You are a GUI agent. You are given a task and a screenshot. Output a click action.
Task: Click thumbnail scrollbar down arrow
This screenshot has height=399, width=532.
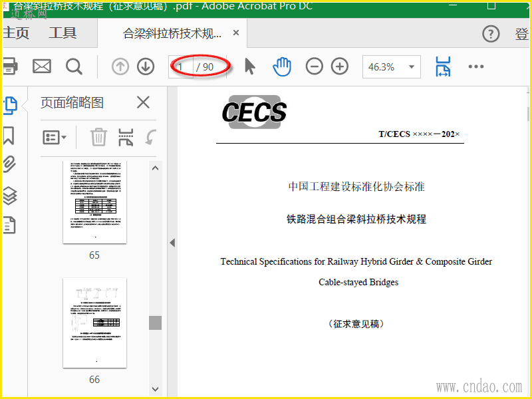155,389
